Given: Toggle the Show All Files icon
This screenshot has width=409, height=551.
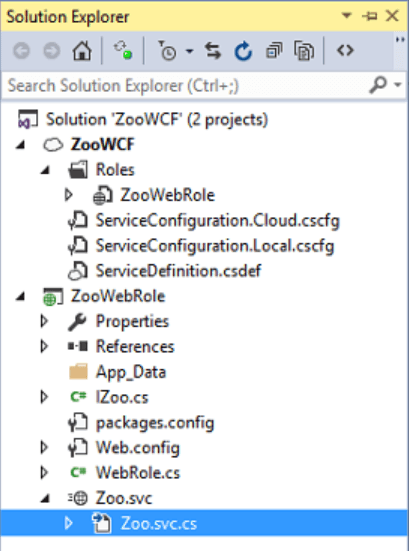Looking at the screenshot, I should pyautogui.click(x=304, y=51).
